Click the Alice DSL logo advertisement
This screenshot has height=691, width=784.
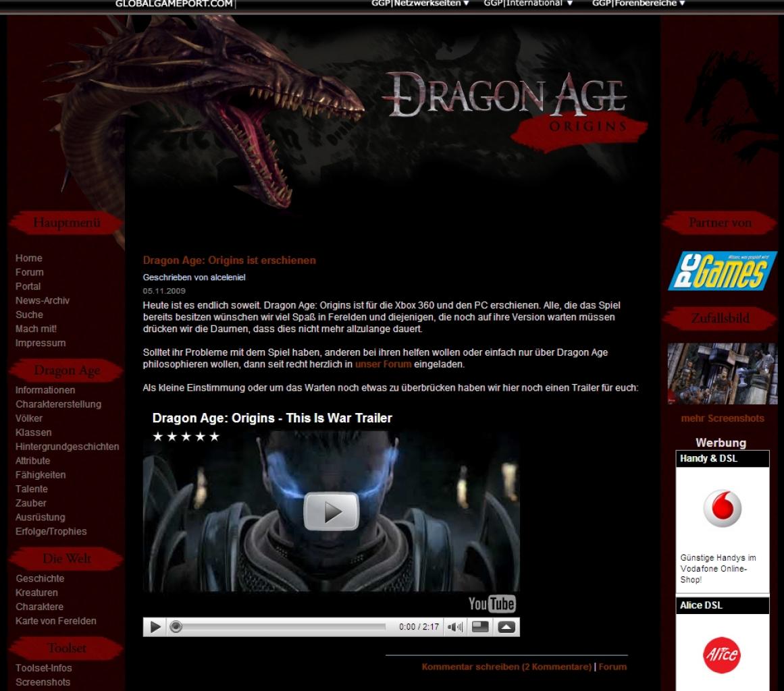tap(721, 655)
